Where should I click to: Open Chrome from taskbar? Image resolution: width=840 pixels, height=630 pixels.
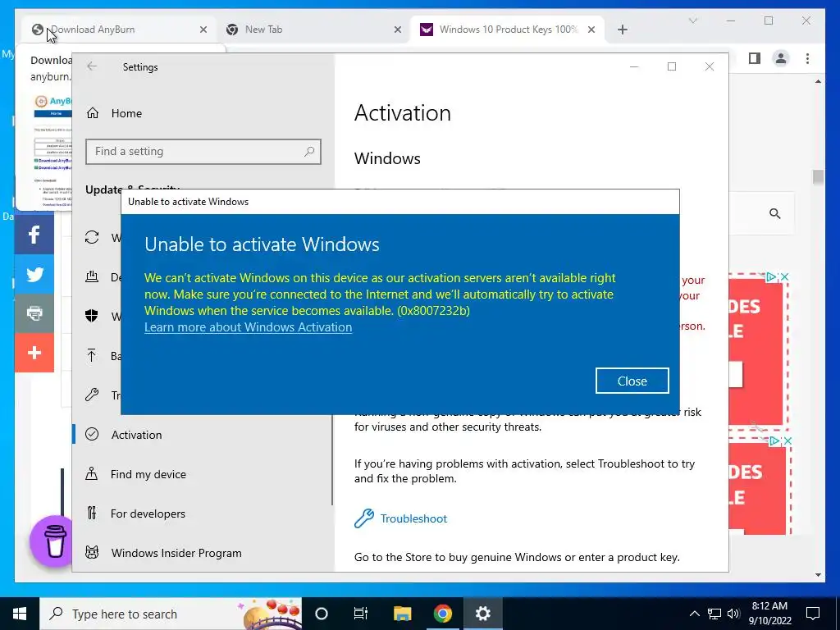[x=442, y=614]
